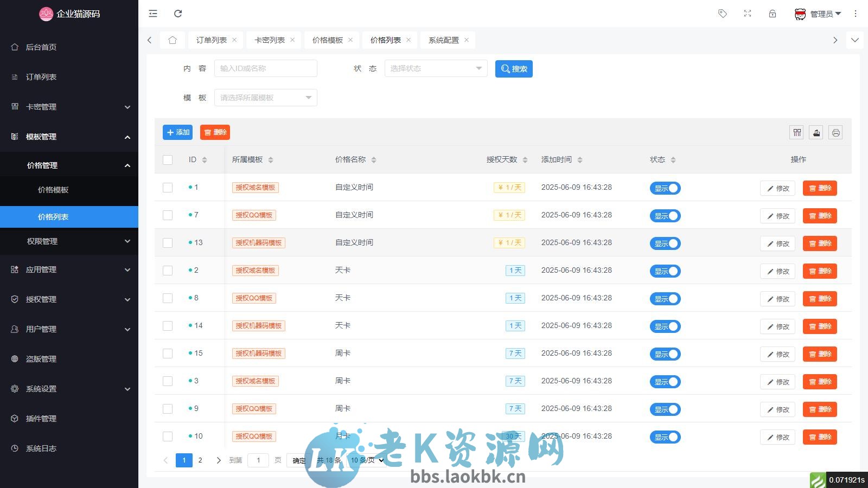Open the 请选择所属模板 template dropdown
Screen dimensions: 868x488
[265, 98]
